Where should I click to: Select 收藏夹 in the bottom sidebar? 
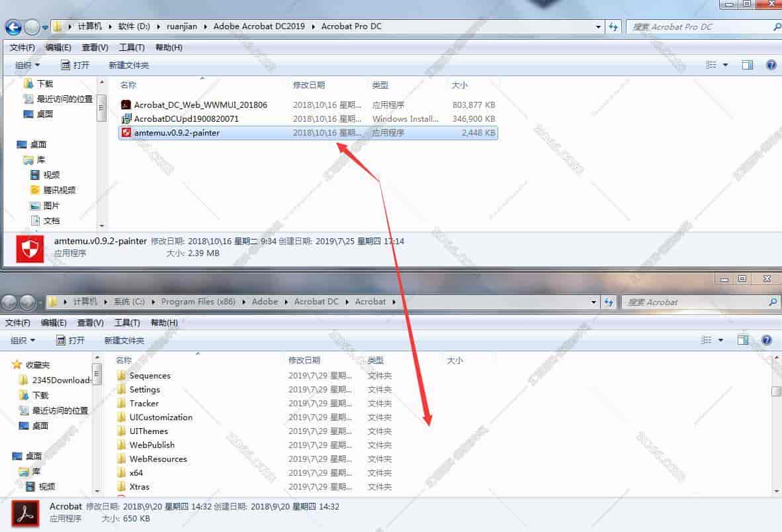tap(31, 365)
